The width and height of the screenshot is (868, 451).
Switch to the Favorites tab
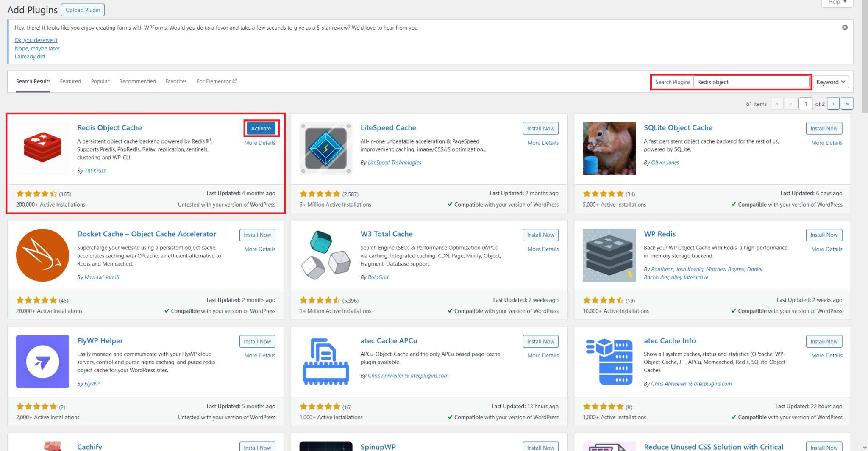pos(176,81)
